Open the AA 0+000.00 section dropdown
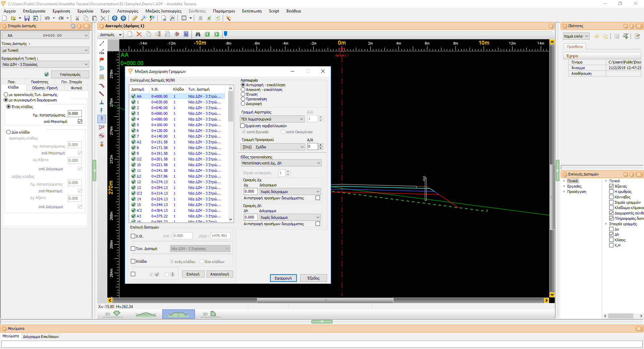Image resolution: width=644 pixels, height=349 pixels. [x=45, y=35]
